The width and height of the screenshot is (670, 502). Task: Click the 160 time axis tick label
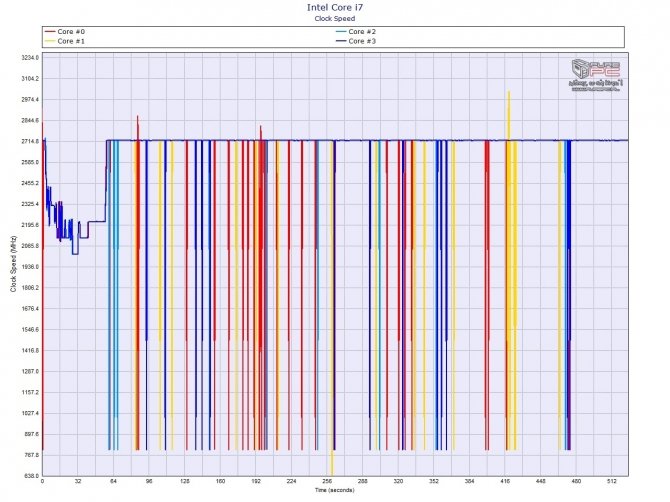pyautogui.click(x=220, y=481)
